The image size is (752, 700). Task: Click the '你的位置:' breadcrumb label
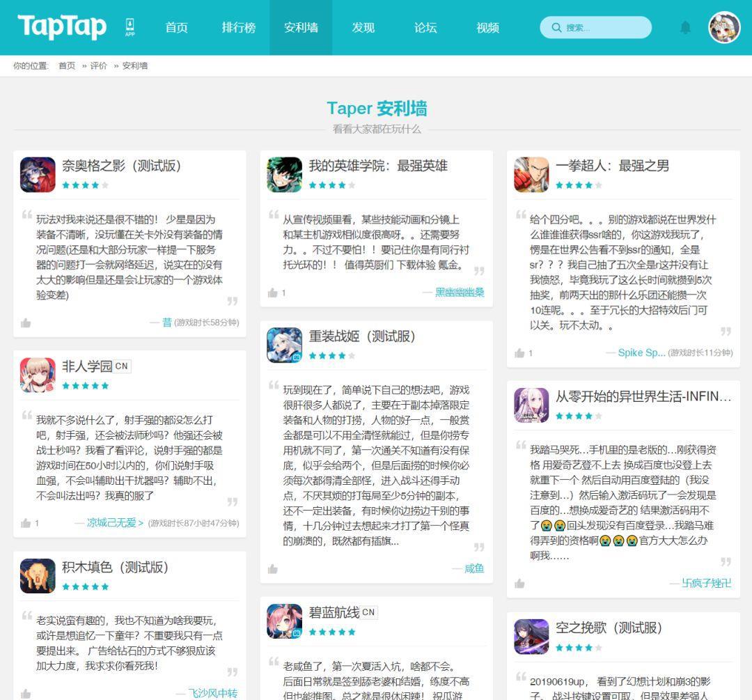click(31, 65)
